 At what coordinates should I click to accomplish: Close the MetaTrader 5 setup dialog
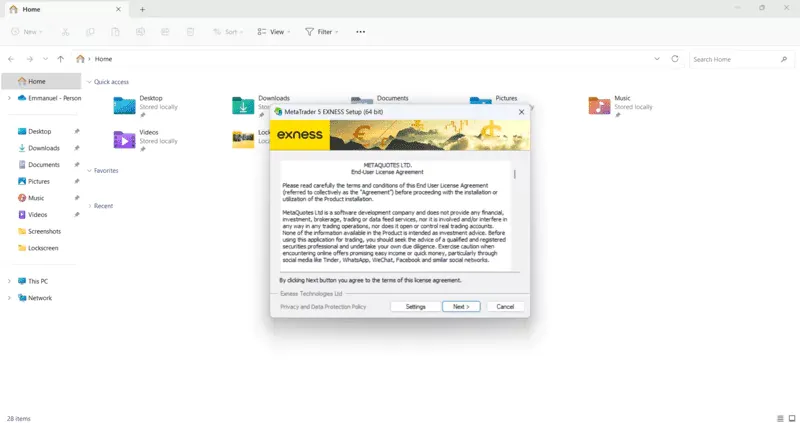pyautogui.click(x=521, y=112)
